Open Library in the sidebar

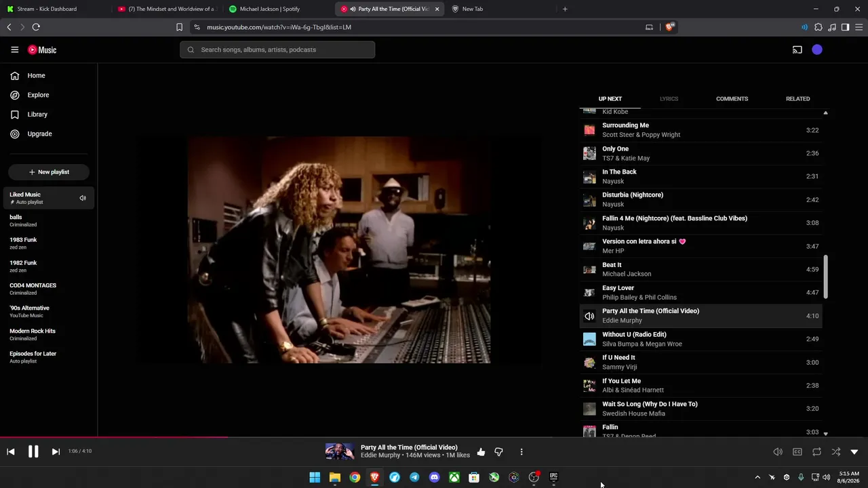28,115
